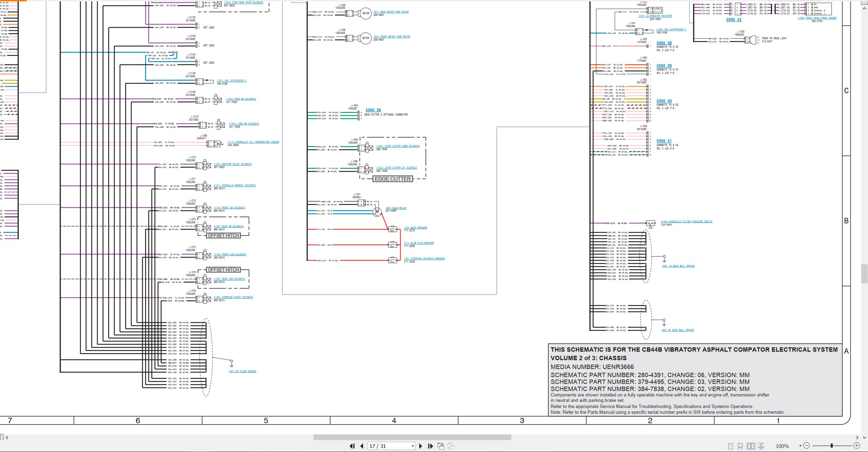Toggle two-page facing view layout
This screenshot has width=868, height=452.
pyautogui.click(x=751, y=446)
